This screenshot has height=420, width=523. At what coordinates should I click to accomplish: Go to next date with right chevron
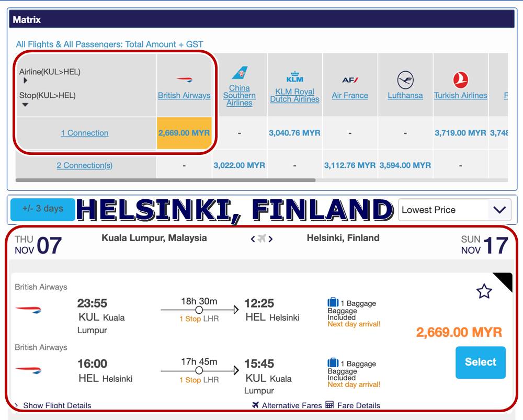pyautogui.click(x=270, y=239)
